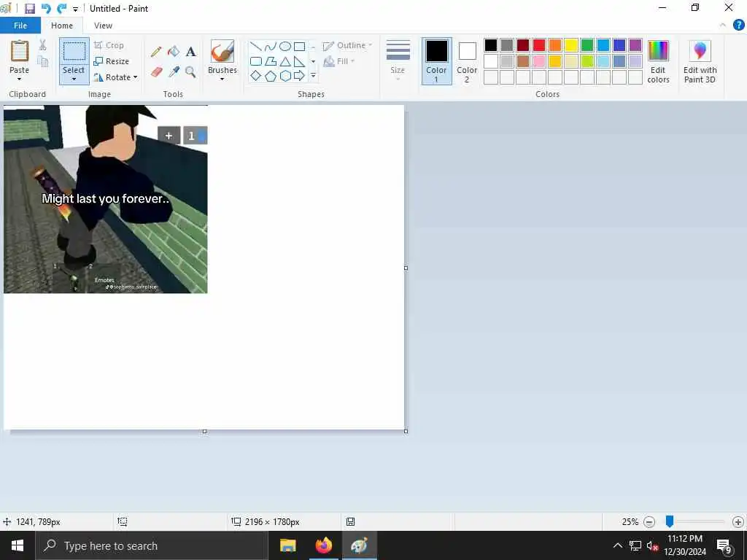Viewport: 747px width, 560px height.
Task: Pick the purple color swatch
Action: click(x=635, y=45)
